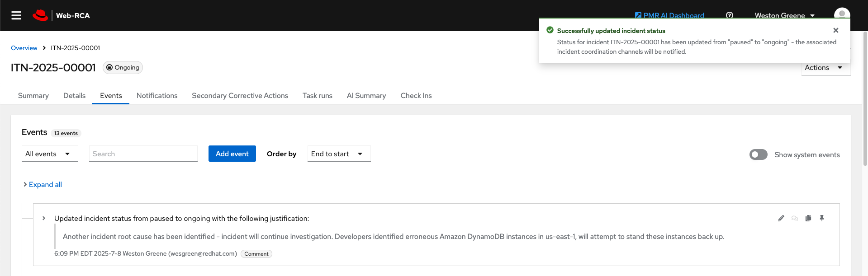The height and width of the screenshot is (276, 868).
Task: Open the Actions dropdown menu
Action: coord(825,68)
